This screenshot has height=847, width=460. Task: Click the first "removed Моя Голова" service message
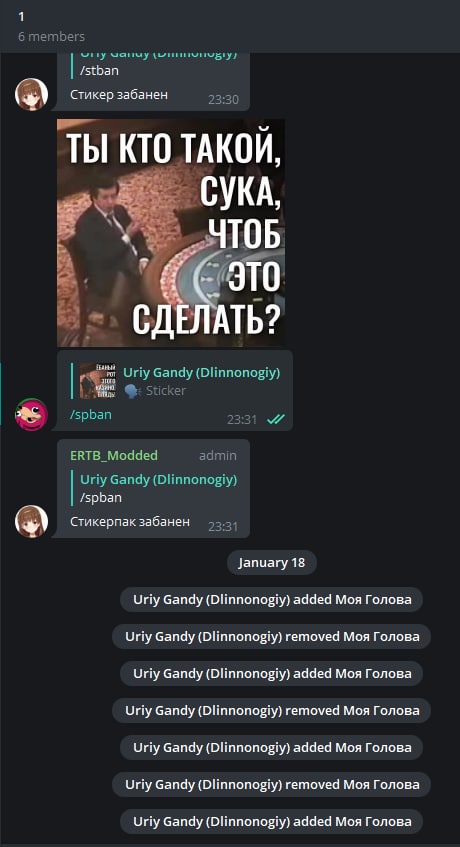click(x=272, y=636)
